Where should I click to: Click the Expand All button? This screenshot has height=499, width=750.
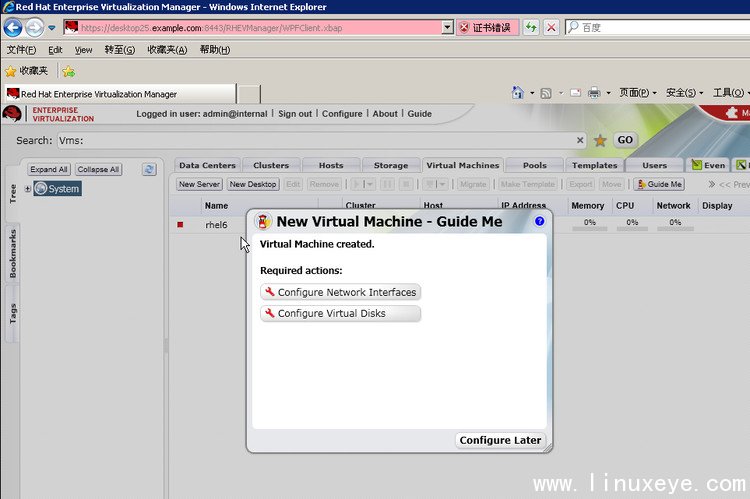[49, 169]
